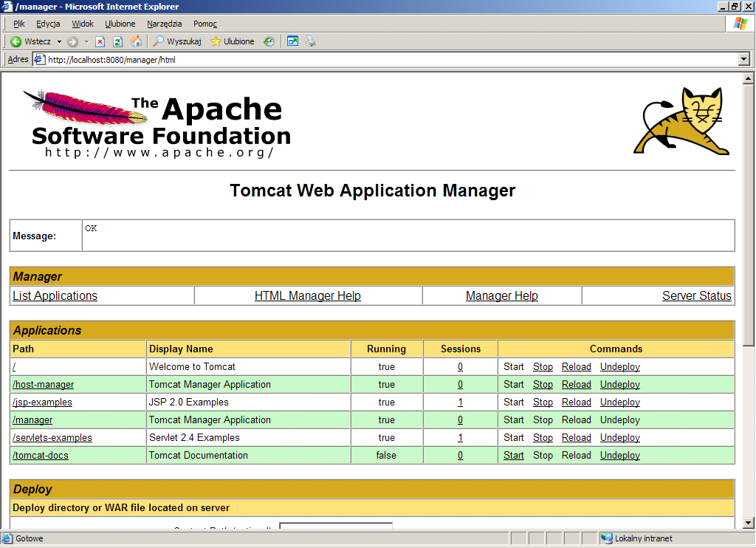
Task: Reload the /servlets-examples application
Action: (576, 437)
